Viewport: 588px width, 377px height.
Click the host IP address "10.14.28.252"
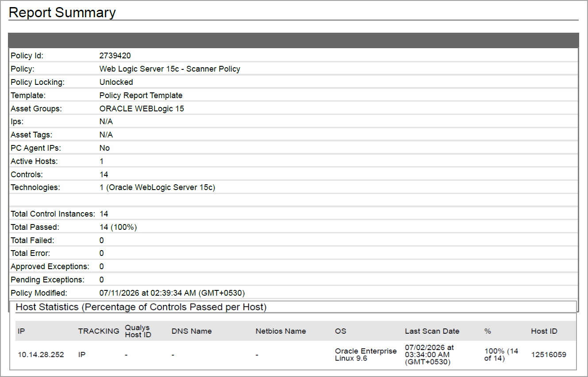click(41, 355)
